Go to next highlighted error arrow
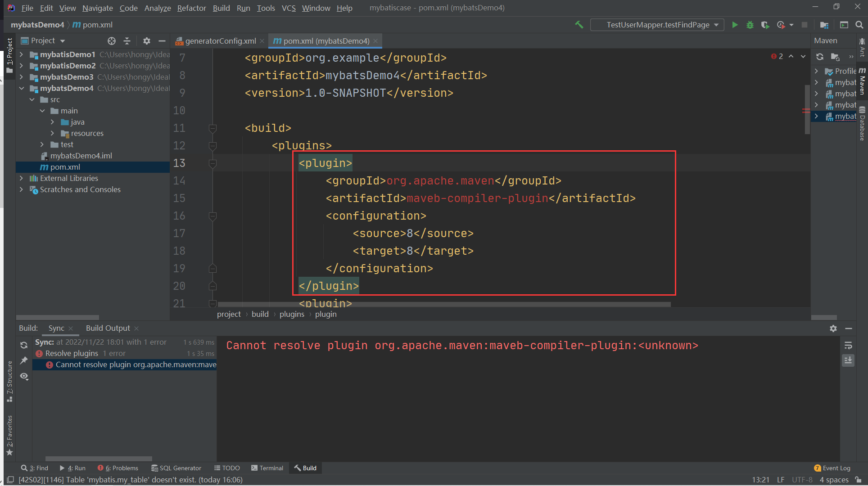868x486 pixels. 803,56
